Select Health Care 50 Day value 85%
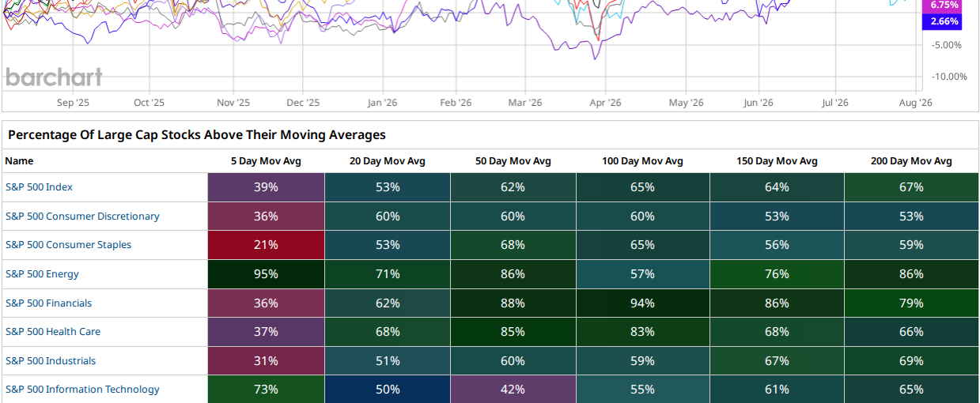980x403 pixels. [x=513, y=332]
